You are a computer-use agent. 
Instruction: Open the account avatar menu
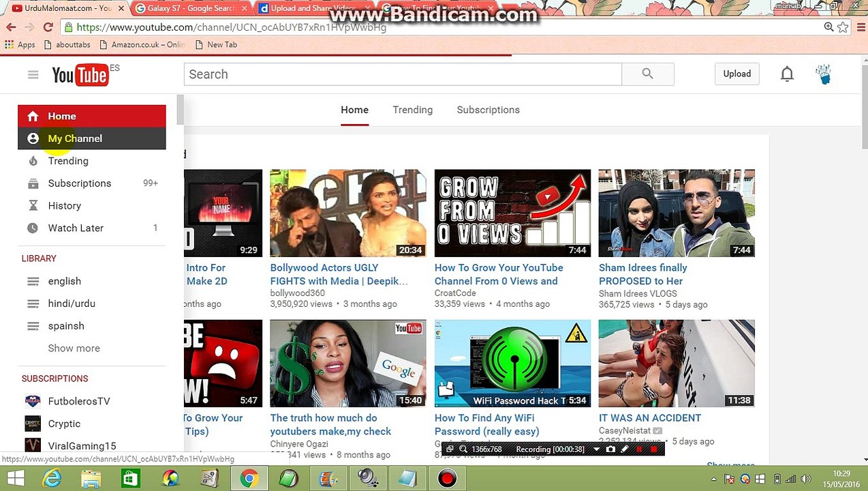click(x=824, y=74)
